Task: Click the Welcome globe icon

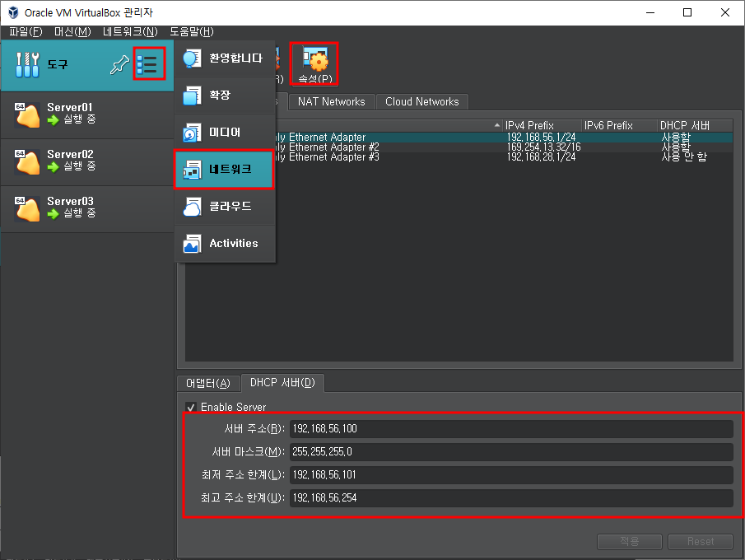Action: [192, 58]
